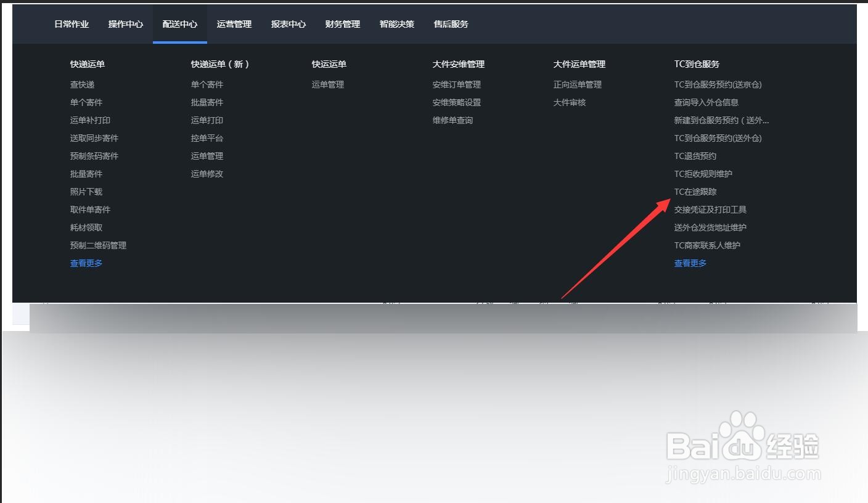The image size is (868, 503).
Task: Select 耗材领取
Action: [x=86, y=227]
